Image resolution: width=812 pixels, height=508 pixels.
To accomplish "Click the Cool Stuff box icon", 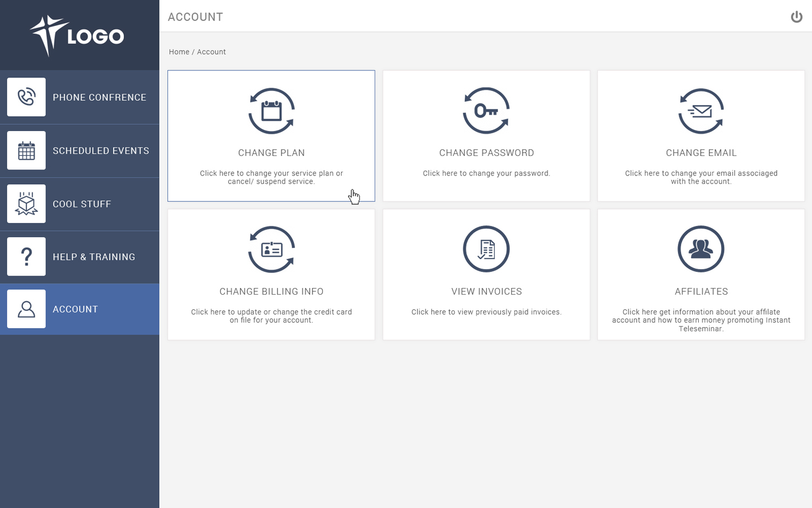I will pos(27,204).
